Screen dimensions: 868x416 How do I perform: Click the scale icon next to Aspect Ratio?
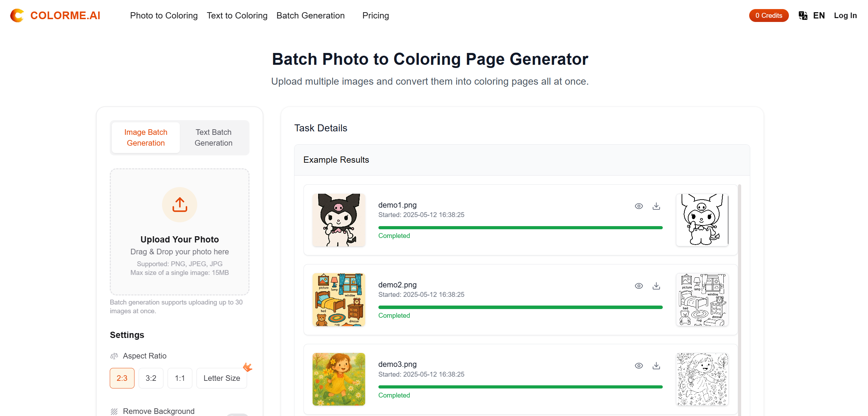point(114,356)
